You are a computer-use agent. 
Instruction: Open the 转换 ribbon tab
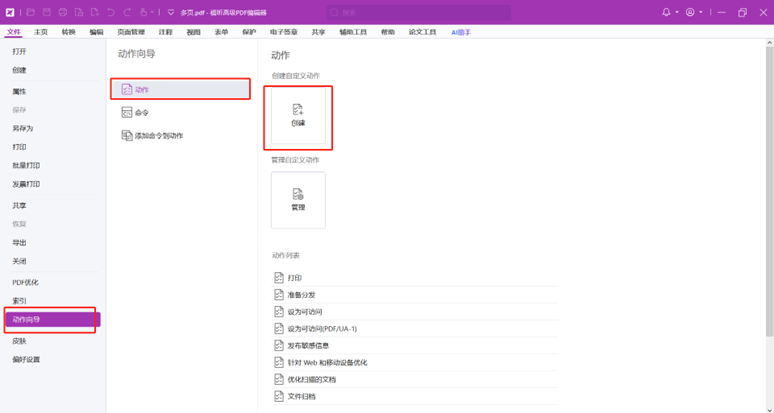pos(69,32)
